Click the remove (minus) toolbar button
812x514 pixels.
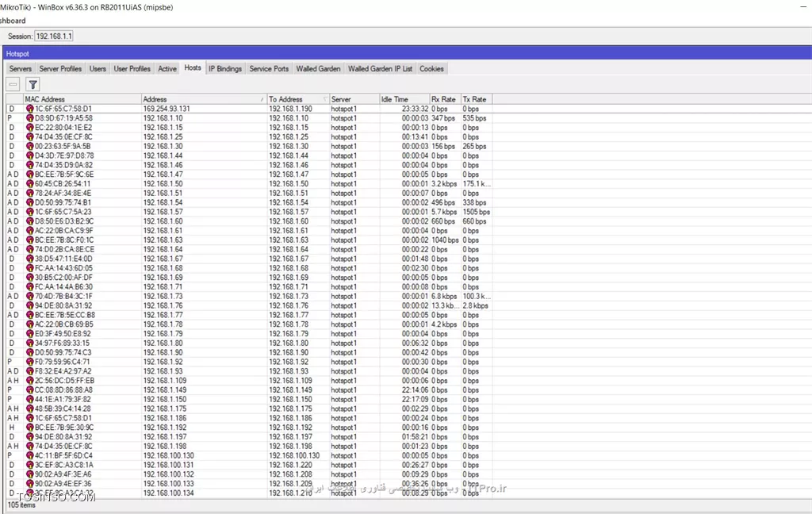[13, 84]
